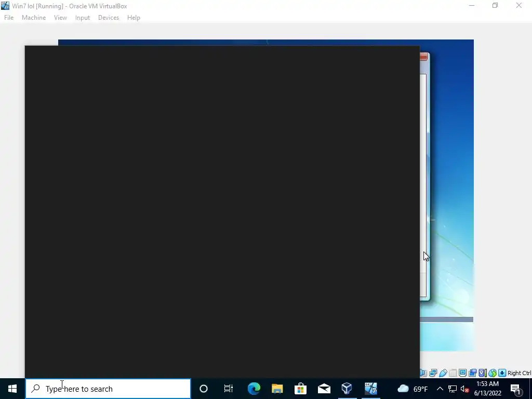Click the video recording status icon
532x399 pixels.
click(472, 373)
